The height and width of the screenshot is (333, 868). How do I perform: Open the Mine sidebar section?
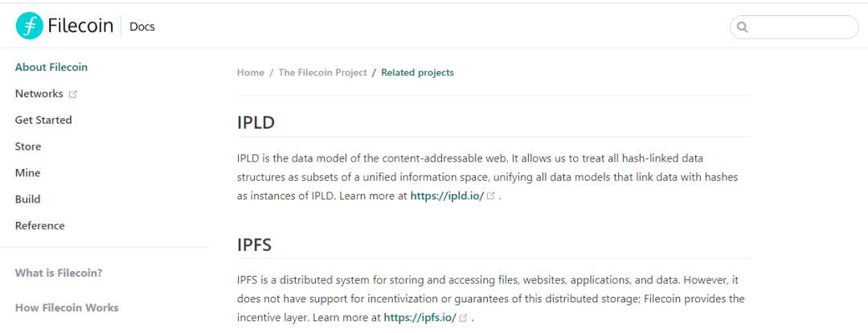pyautogui.click(x=27, y=173)
